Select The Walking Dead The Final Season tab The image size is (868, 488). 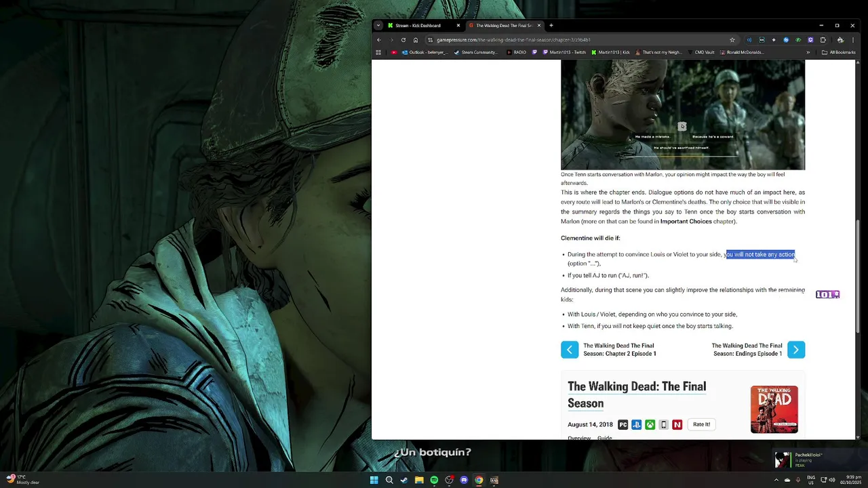pyautogui.click(x=504, y=26)
